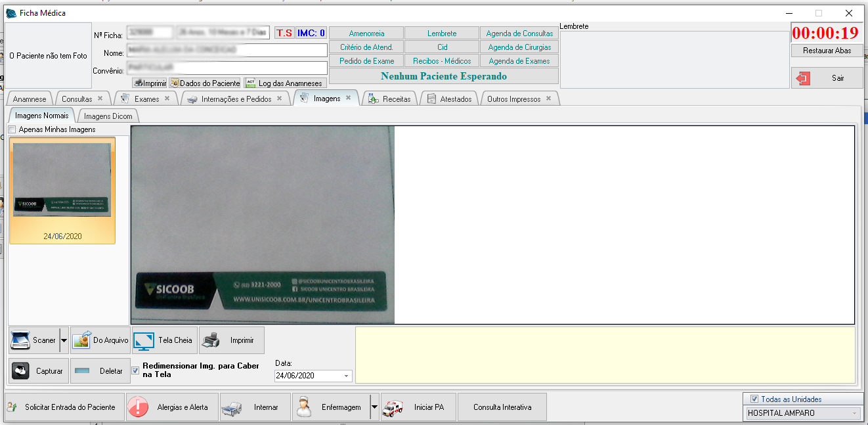Image resolution: width=868 pixels, height=425 pixels.
Task: Open image Do Arquivo button
Action: coord(100,340)
